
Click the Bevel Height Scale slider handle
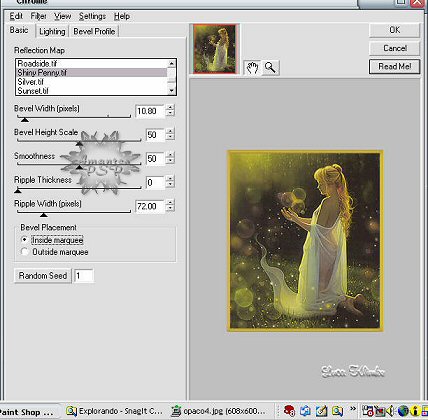pos(79,143)
